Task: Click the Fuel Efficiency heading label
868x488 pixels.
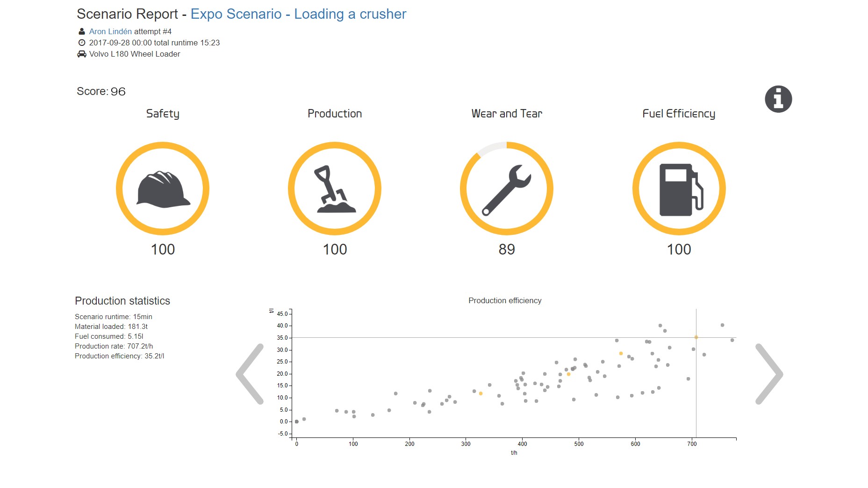Action: pos(679,114)
